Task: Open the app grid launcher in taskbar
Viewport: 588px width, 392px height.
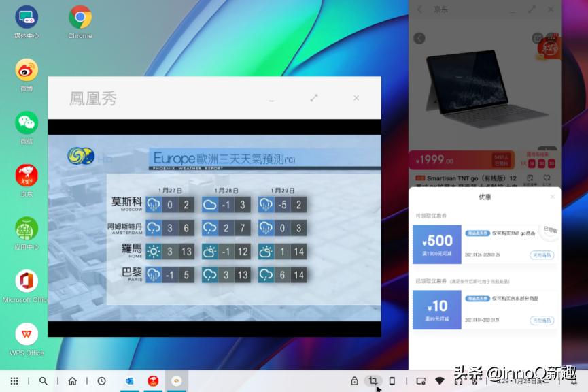Action: [x=14, y=382]
